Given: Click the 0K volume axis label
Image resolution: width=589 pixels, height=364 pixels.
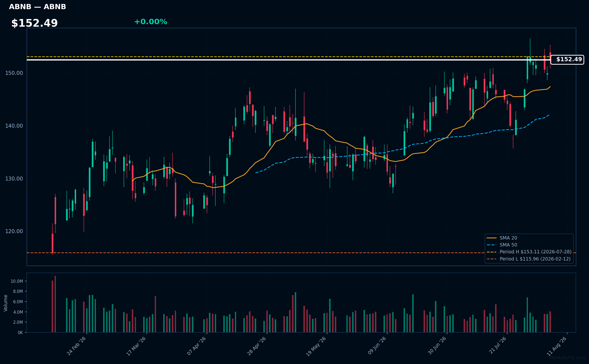Looking at the screenshot, I should 20,333.
